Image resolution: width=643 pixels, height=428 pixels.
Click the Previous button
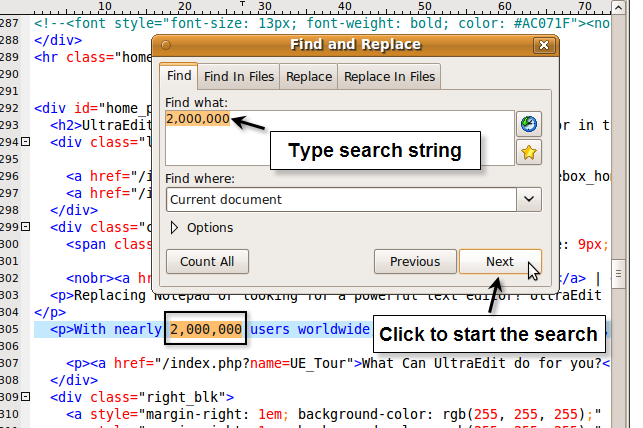(415, 262)
